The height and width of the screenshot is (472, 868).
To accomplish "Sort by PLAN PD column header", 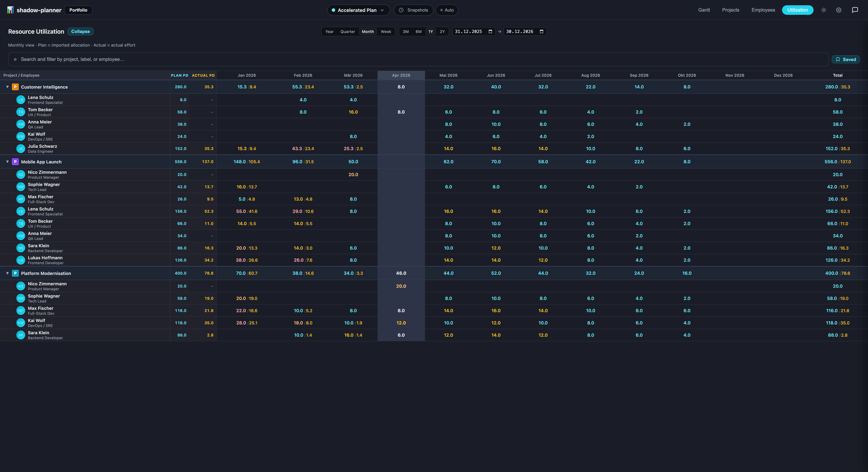I will pyautogui.click(x=180, y=75).
